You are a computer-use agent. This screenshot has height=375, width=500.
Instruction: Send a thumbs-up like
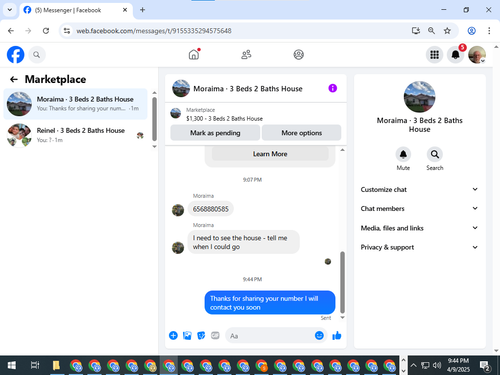pyautogui.click(x=337, y=335)
